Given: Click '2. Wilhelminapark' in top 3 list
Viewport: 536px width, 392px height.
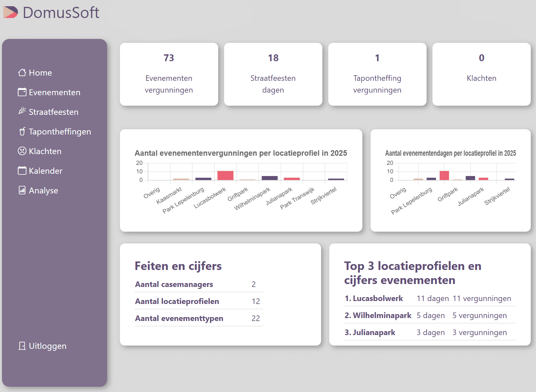Looking at the screenshot, I should coord(378,315).
